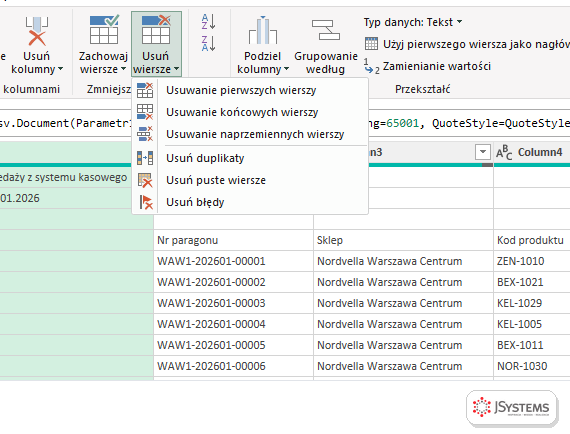Click the BEX-1021 product code cell
Image resolution: width=570 pixels, height=434 pixels.
532,282
